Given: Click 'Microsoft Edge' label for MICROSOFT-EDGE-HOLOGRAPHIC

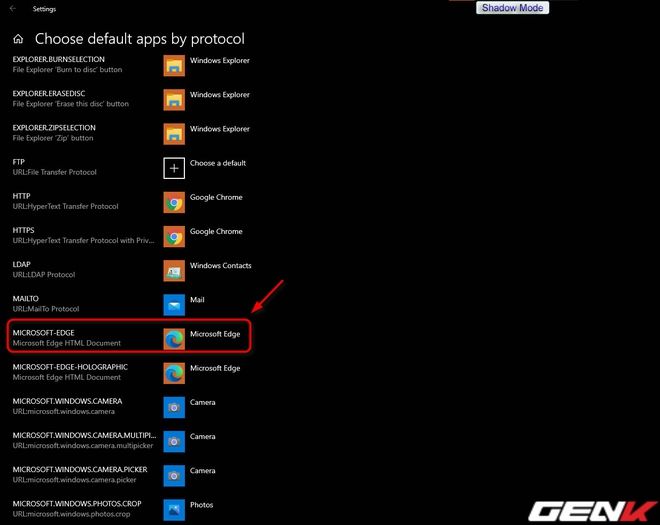Looking at the screenshot, I should pos(215,368).
